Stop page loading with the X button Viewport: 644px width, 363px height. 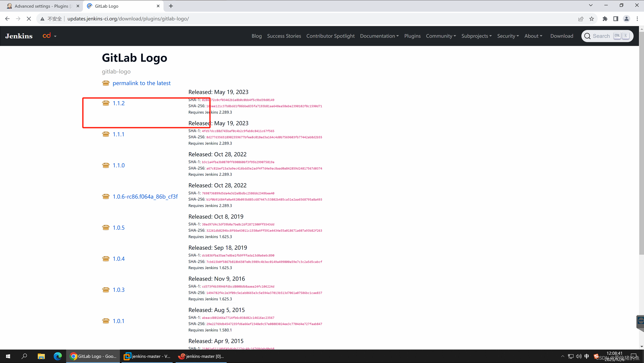coord(29,19)
